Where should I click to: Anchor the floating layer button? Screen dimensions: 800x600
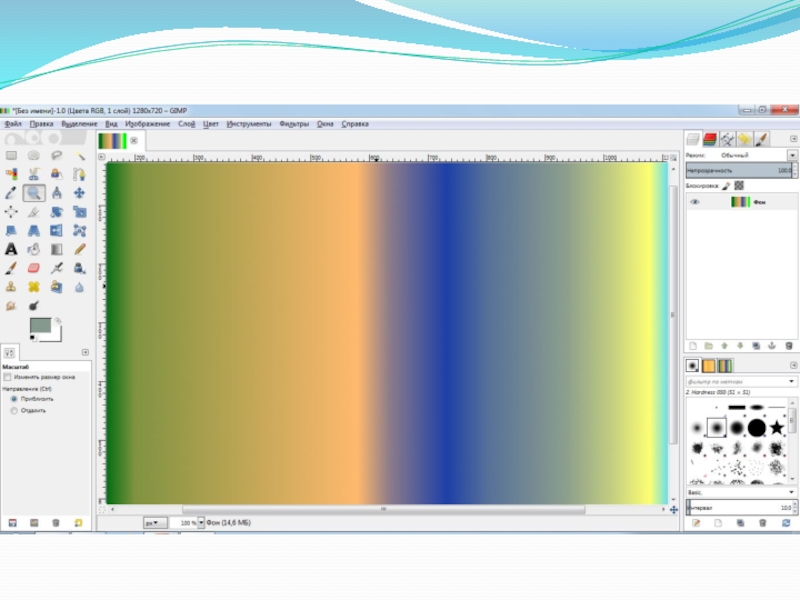coord(772,346)
